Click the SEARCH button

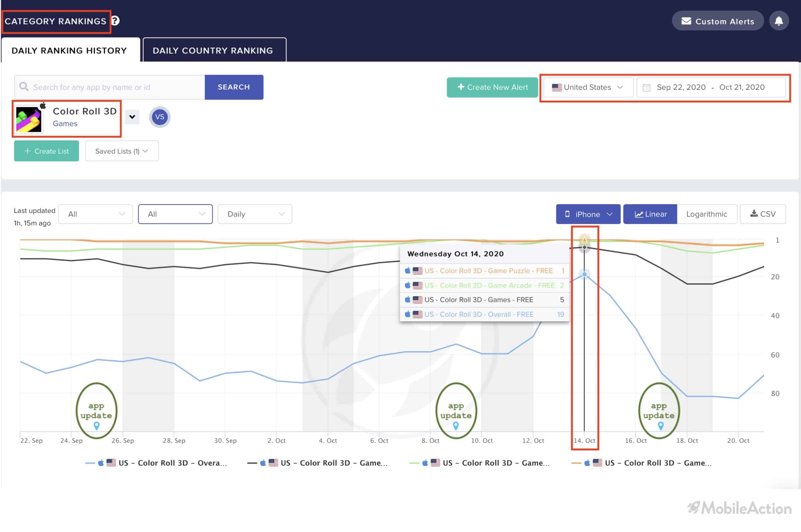point(234,87)
